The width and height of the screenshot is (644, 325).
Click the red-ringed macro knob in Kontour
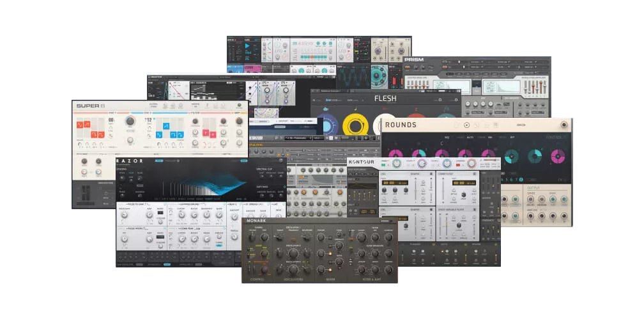click(x=472, y=164)
